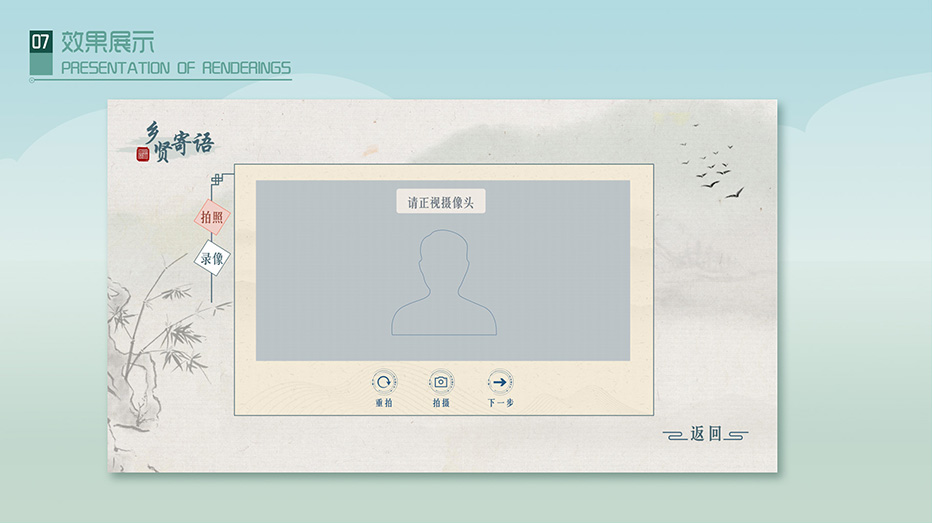Click the decorative knot ornament above 拍照
The height and width of the screenshot is (523, 932).
click(x=216, y=180)
